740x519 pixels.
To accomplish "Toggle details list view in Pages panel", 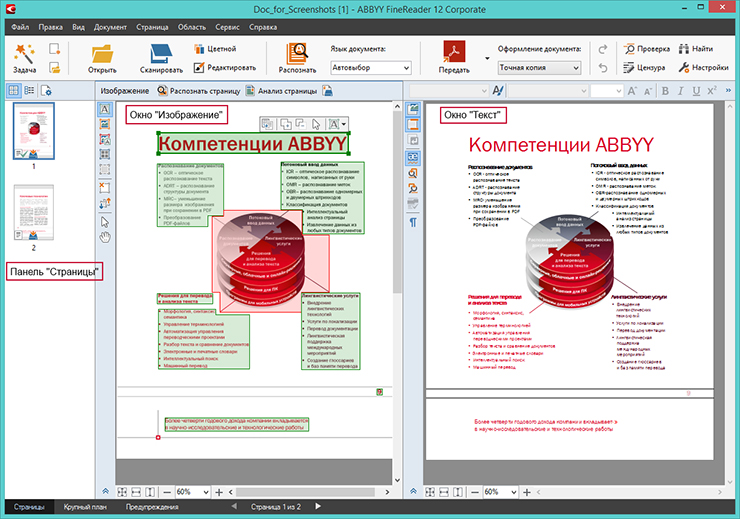I will point(29,90).
